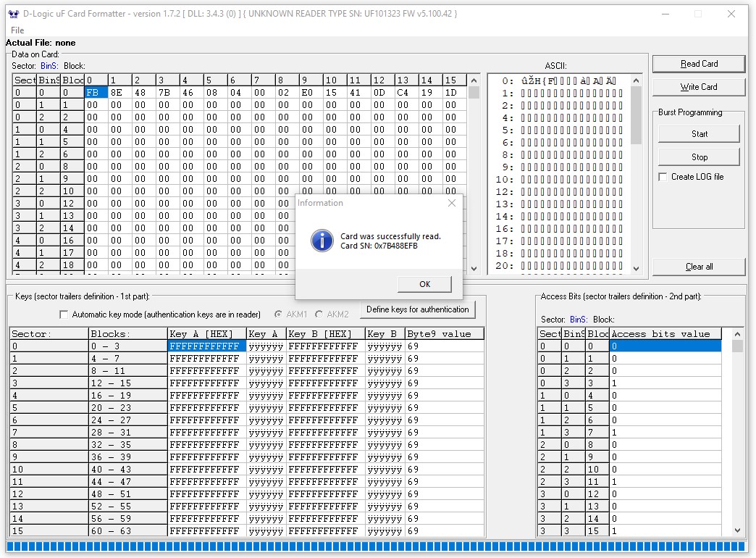Click Byte9 value 69 for sector 5

(445, 408)
